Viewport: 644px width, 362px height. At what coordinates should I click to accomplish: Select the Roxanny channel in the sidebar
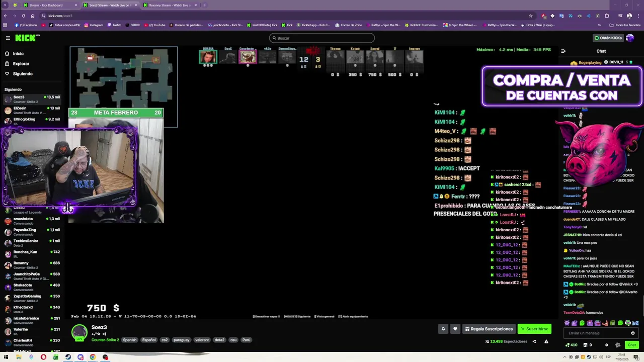click(32, 265)
